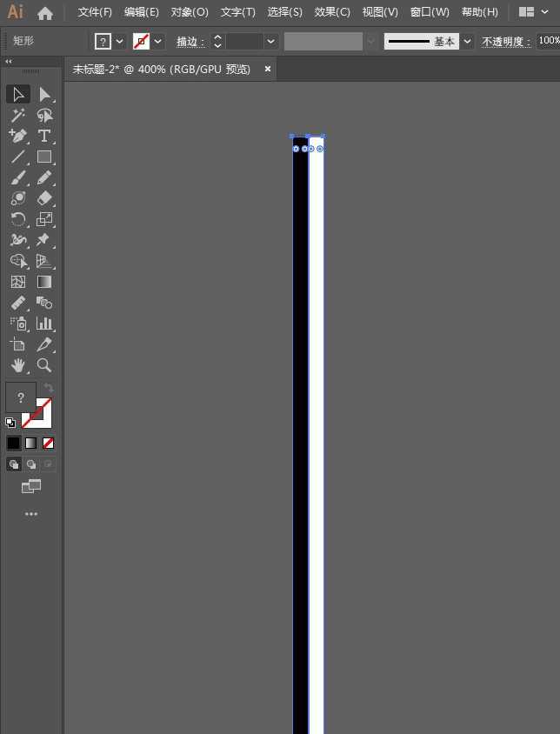
Task: Select the Puppet Warp pin tool
Action: tap(44, 240)
